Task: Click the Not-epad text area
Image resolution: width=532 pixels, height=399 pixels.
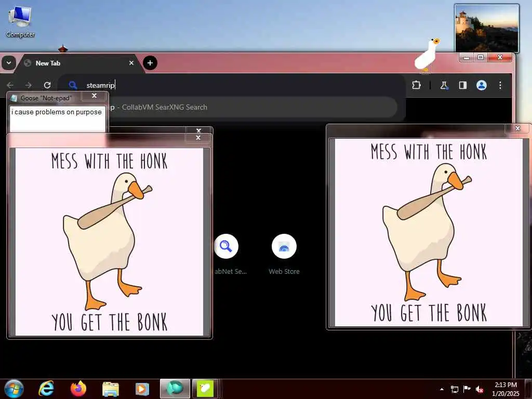Action: (x=57, y=119)
